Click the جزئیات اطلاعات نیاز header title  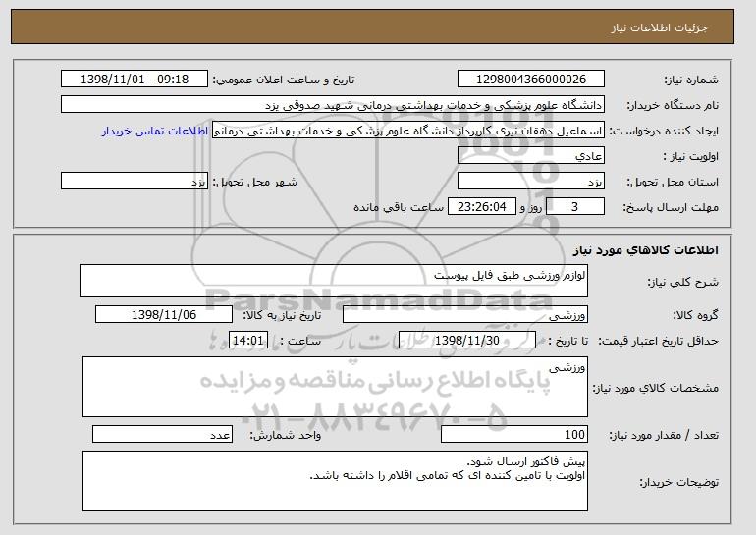pyautogui.click(x=659, y=27)
